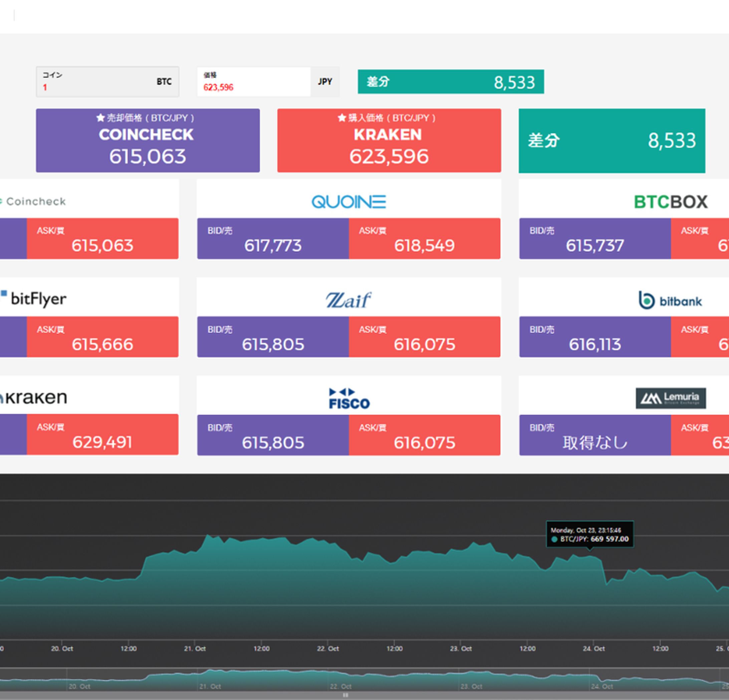The width and height of the screenshot is (729, 700).
Task: Click Zaif BID price 615,805
Action: pos(273,337)
